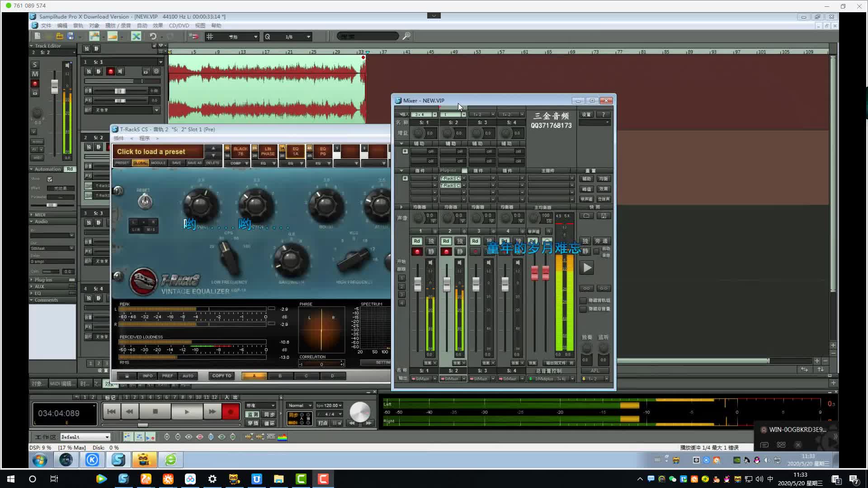Image resolution: width=868 pixels, height=488 pixels.
Task: Toggle the Automation Show checkbox
Action: click(x=50, y=179)
